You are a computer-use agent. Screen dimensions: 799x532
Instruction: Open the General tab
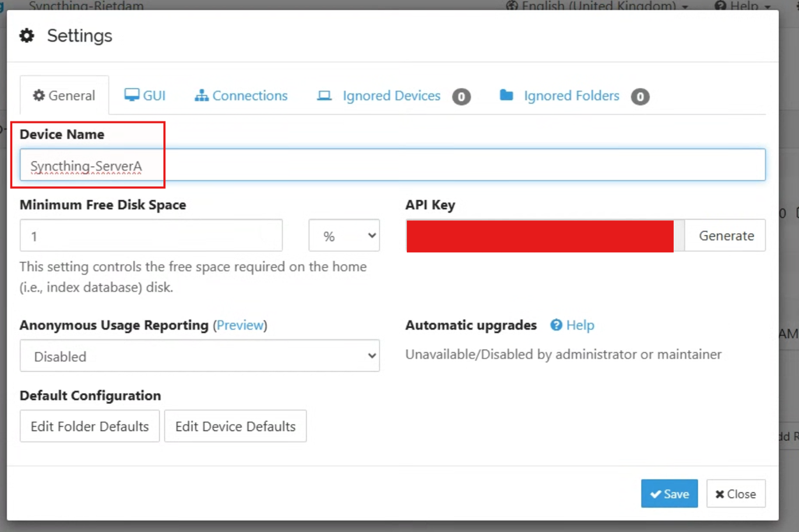coord(64,96)
